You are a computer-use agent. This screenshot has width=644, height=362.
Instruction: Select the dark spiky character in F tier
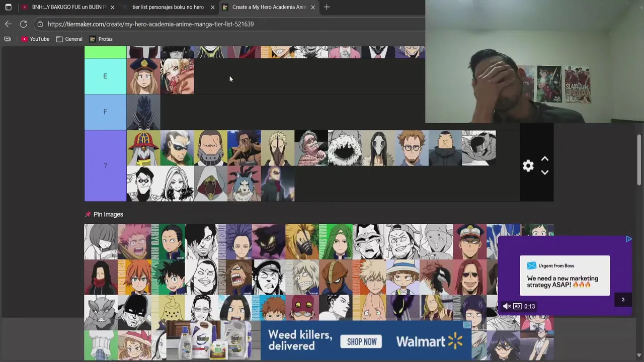pos(143,112)
